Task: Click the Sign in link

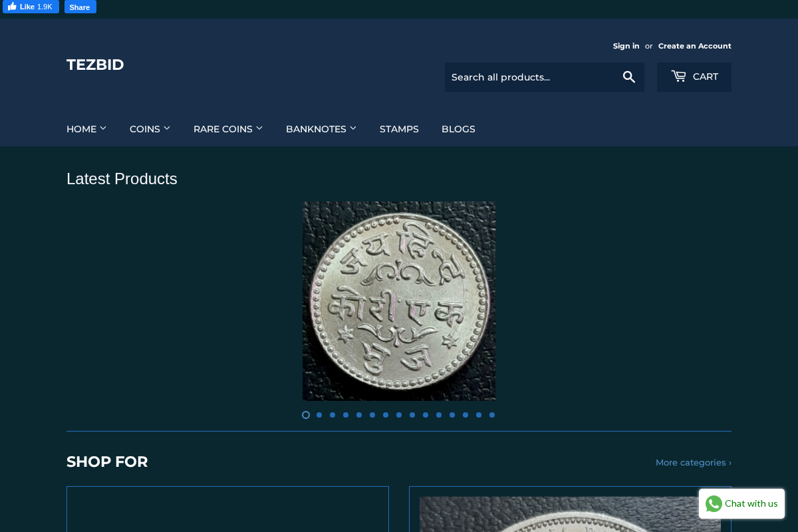Action: (x=626, y=46)
